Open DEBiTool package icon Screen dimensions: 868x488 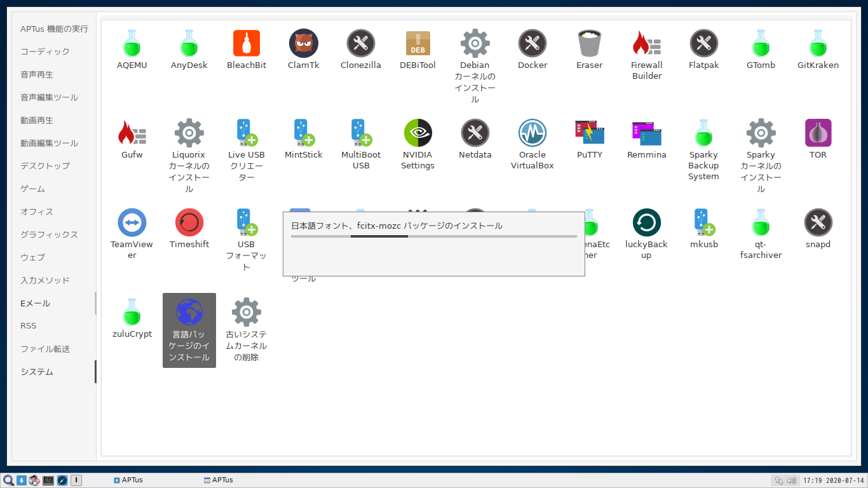point(418,43)
